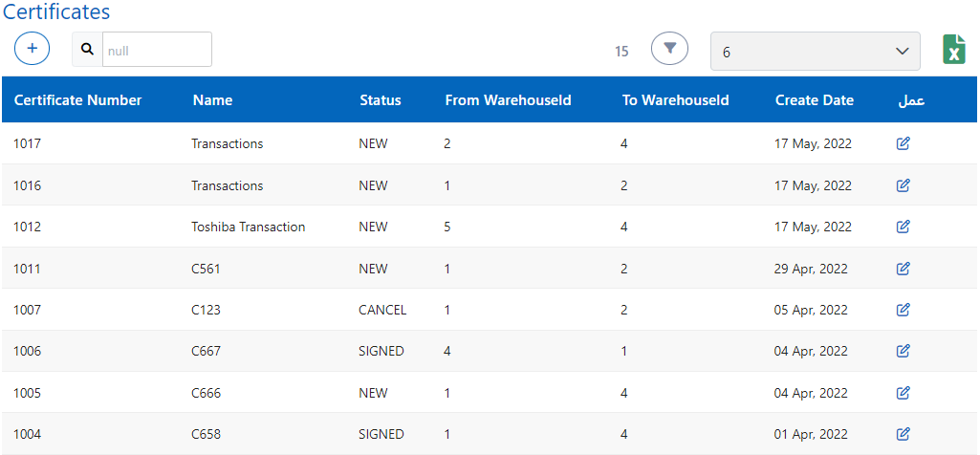Edit certificate 1005 row
The height and width of the screenshot is (455, 980).
903,393
